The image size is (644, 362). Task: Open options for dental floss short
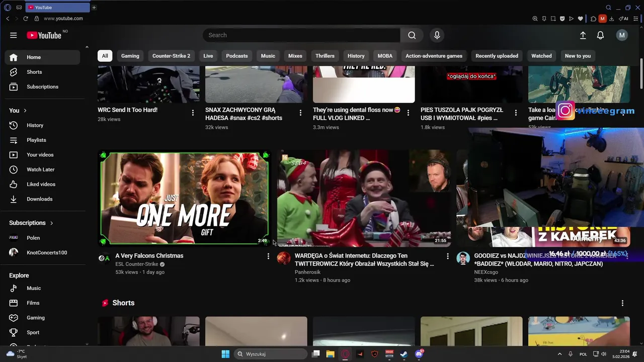click(408, 113)
